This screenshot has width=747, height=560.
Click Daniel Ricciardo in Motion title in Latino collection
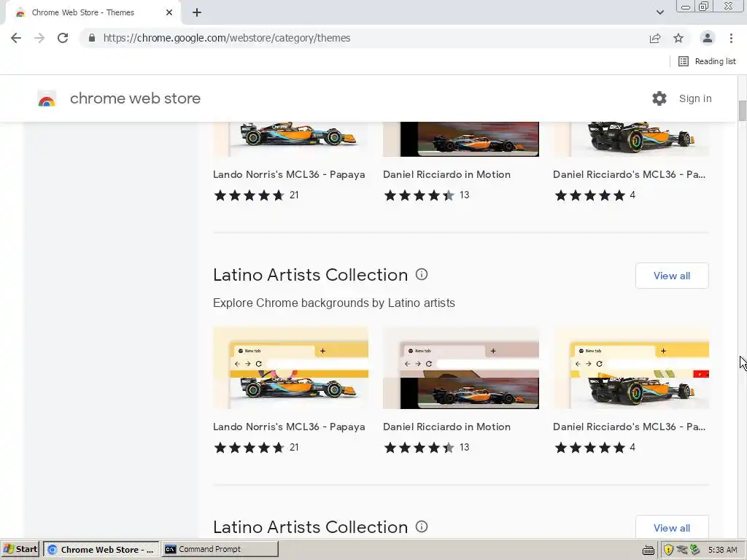pyautogui.click(x=447, y=427)
